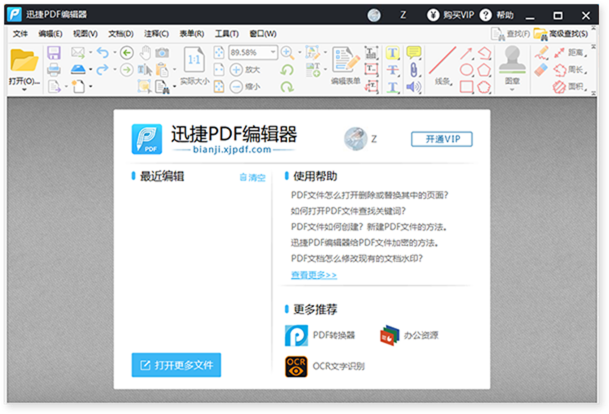The width and height of the screenshot is (609, 414).
Task: Click the clipboard paste icon
Action: [162, 70]
